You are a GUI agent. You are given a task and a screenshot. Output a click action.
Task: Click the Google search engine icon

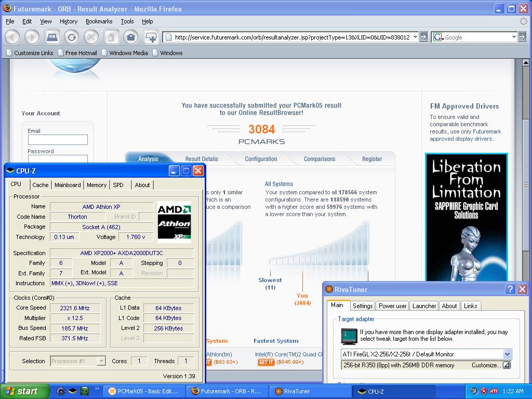pos(437,37)
